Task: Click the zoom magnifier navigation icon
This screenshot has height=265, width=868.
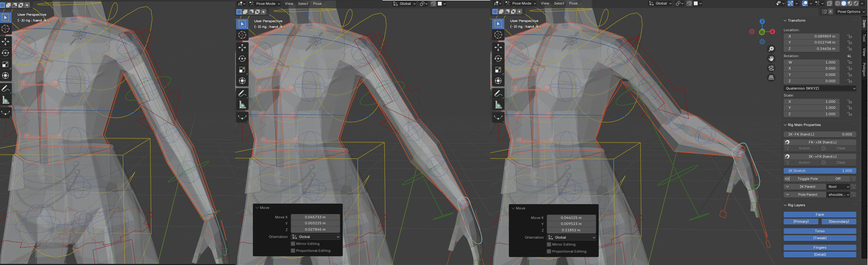Action: pyautogui.click(x=771, y=49)
